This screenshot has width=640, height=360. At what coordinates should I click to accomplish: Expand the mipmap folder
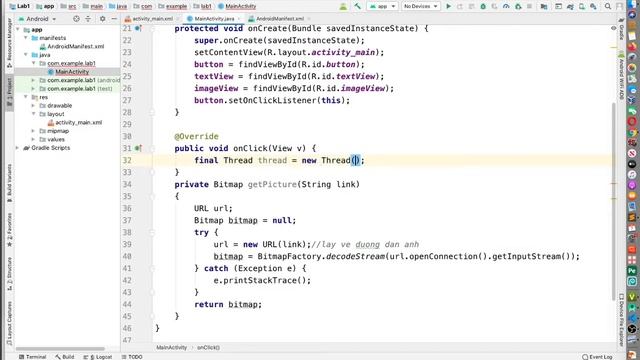pyautogui.click(x=34, y=131)
